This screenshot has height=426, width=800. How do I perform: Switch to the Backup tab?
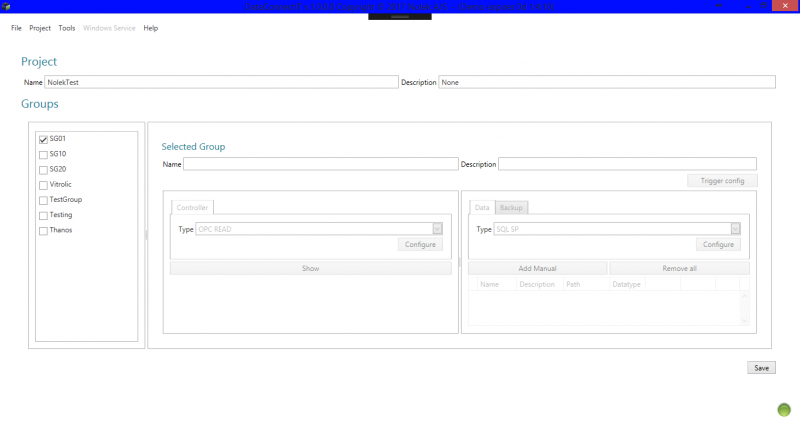[x=511, y=208]
